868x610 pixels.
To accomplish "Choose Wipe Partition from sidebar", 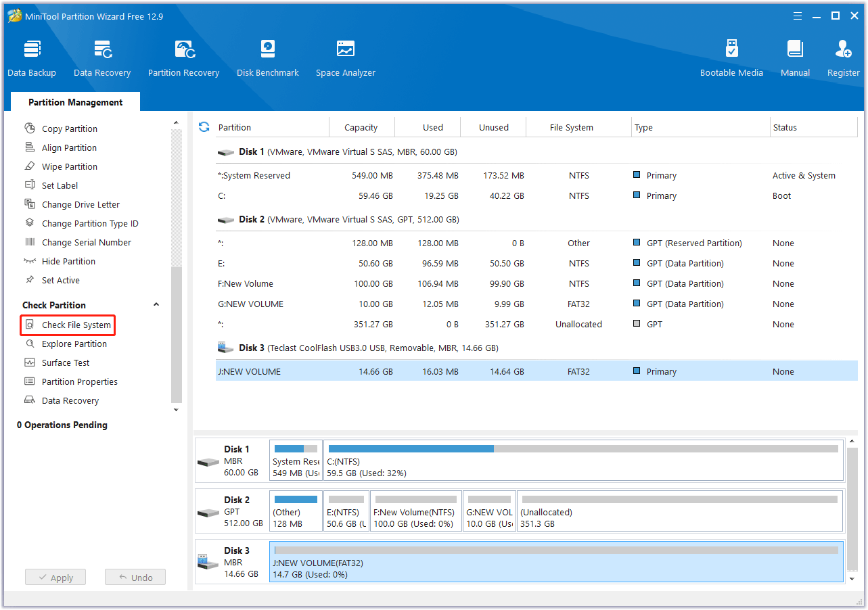I will [69, 167].
